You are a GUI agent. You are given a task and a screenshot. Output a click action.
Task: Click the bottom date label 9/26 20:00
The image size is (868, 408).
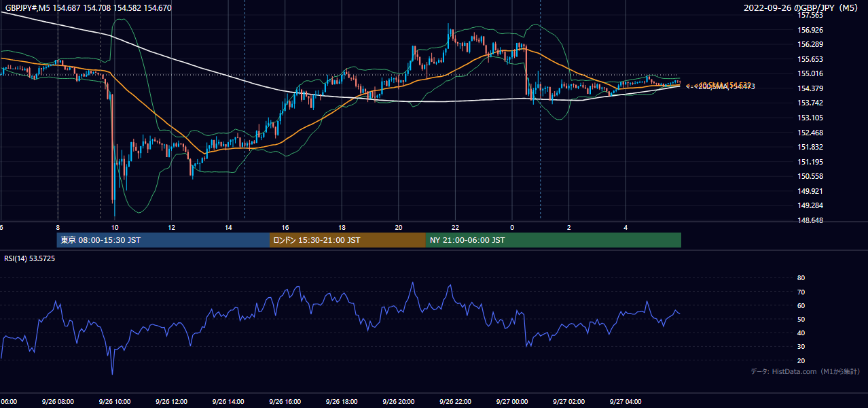coord(398,402)
